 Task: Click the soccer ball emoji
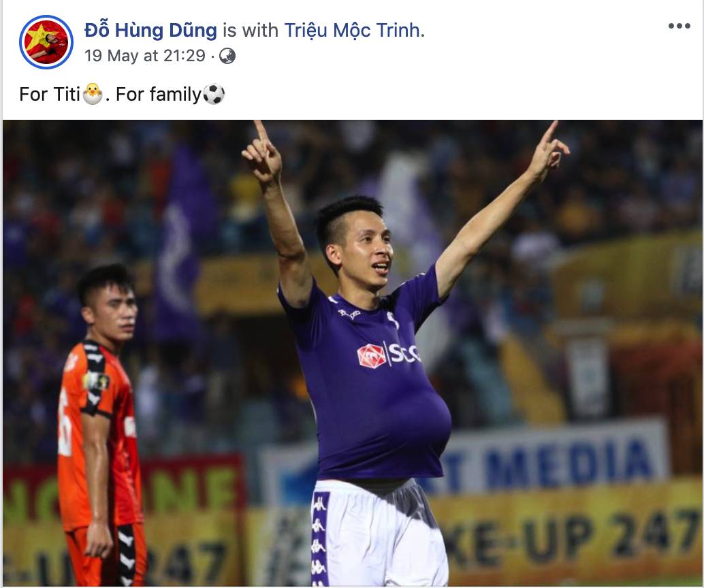214,95
